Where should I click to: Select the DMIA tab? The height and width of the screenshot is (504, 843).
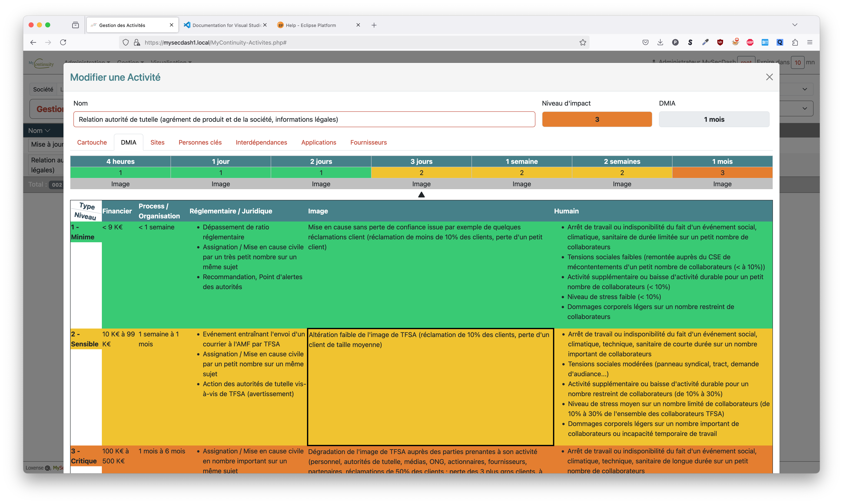(128, 142)
